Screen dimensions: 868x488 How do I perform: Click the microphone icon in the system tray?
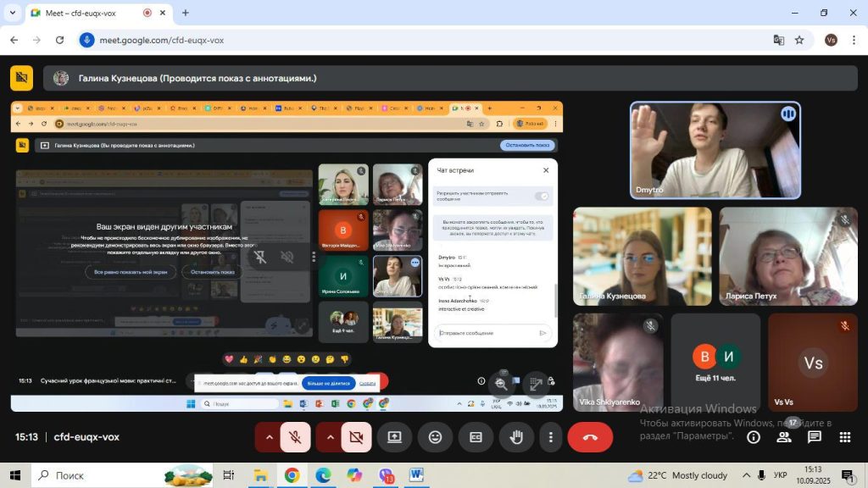tap(762, 475)
